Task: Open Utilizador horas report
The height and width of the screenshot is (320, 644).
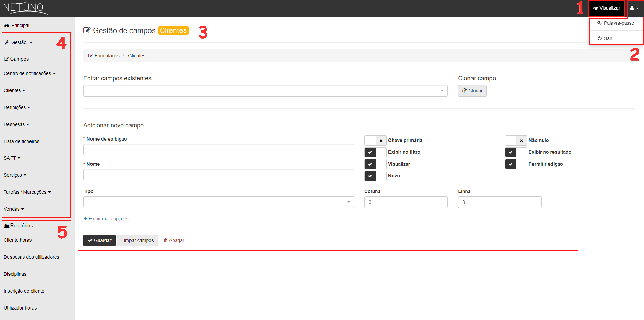Action: coord(20,308)
